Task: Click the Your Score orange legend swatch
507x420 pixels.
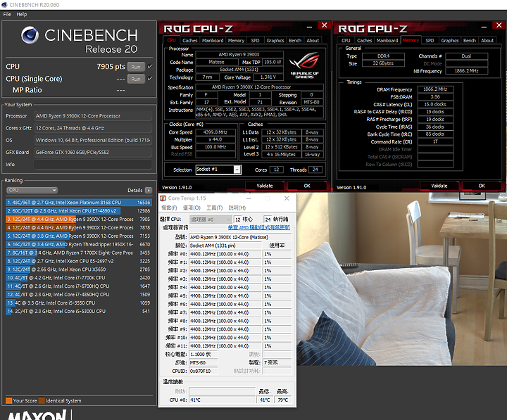Action: coord(9,401)
